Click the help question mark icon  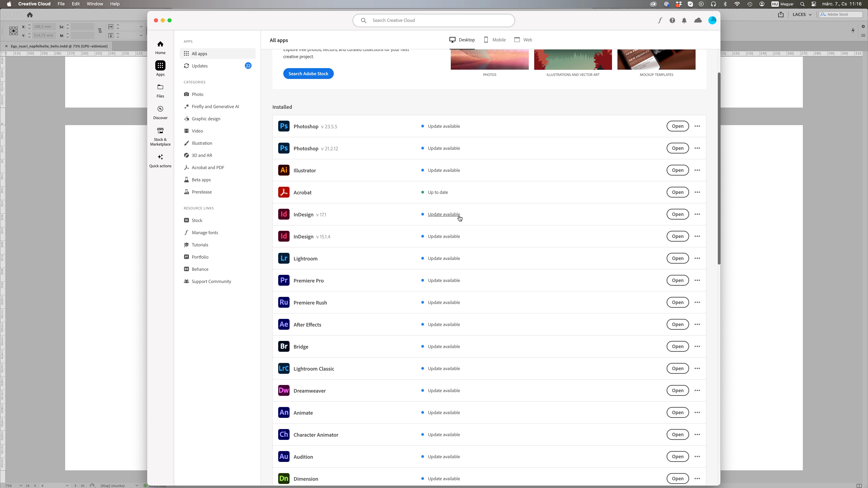coord(672,21)
